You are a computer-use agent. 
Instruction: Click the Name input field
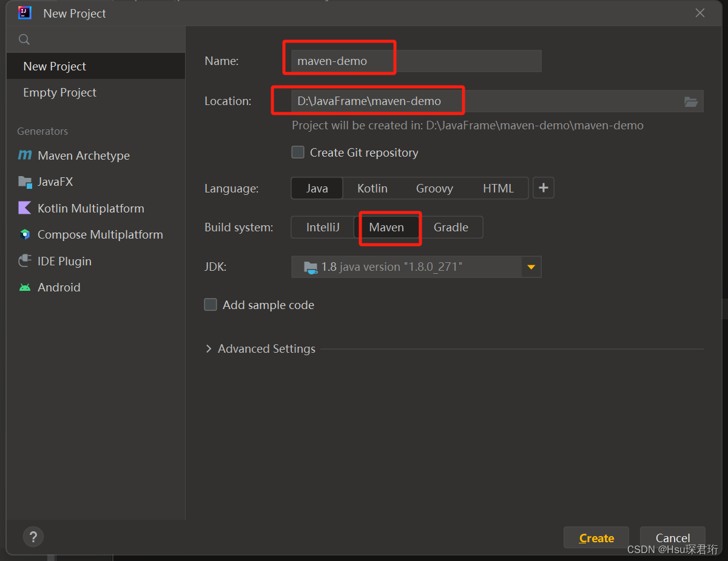pos(416,61)
